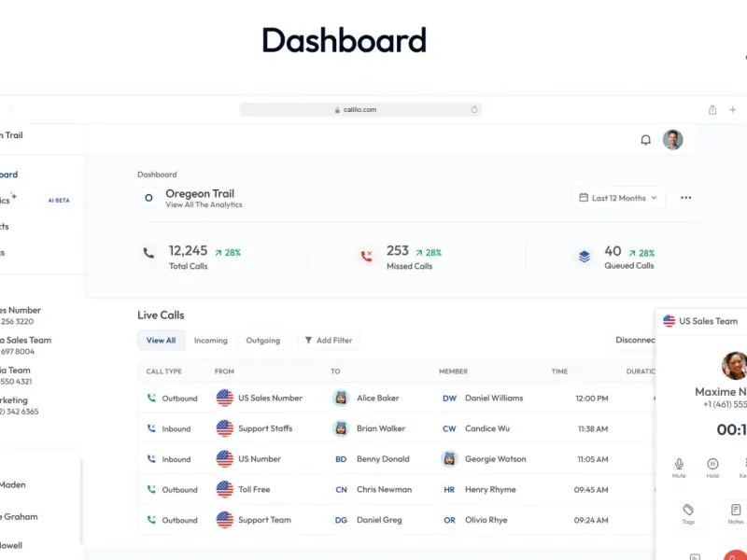
Task: Select the View All tab
Action: 161,341
